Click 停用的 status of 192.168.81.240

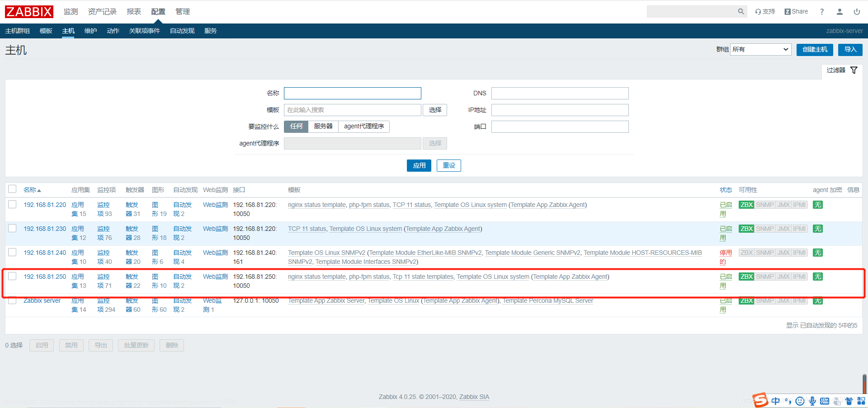pyautogui.click(x=726, y=257)
